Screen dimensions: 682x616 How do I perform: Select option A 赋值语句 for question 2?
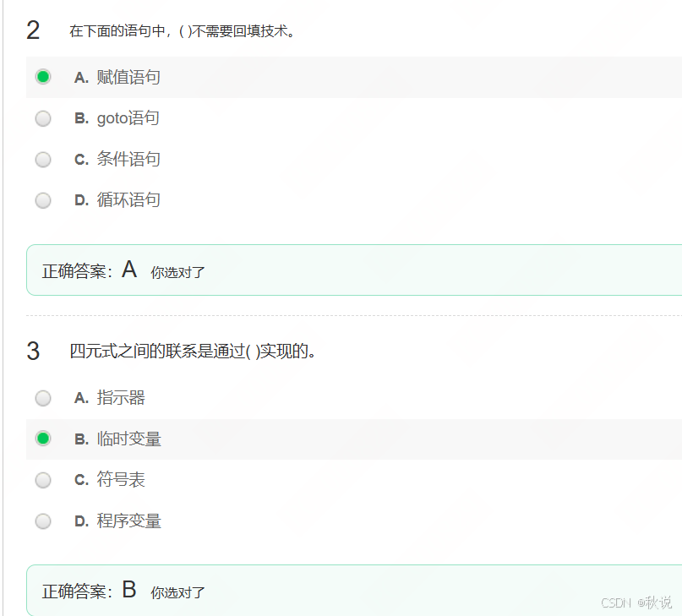[43, 76]
